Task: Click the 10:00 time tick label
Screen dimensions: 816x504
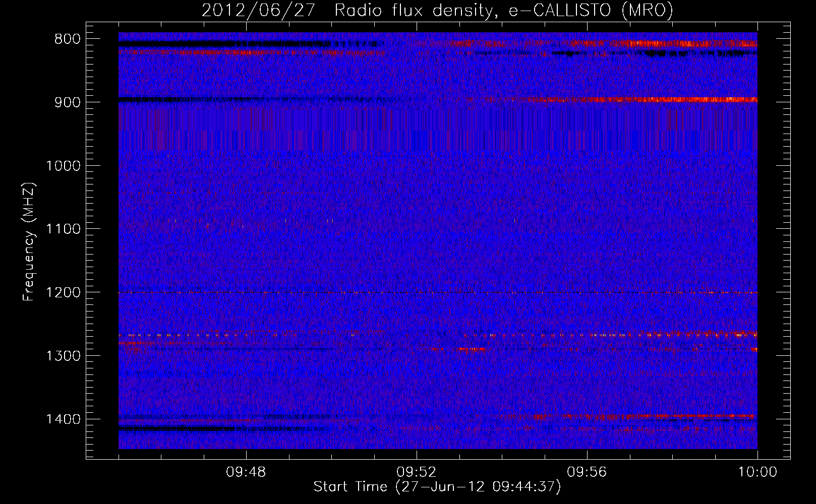Action: coord(757,472)
